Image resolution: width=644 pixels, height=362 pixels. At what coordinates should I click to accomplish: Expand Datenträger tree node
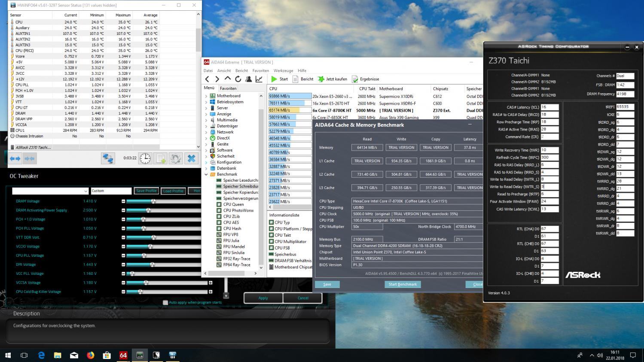[x=206, y=126]
